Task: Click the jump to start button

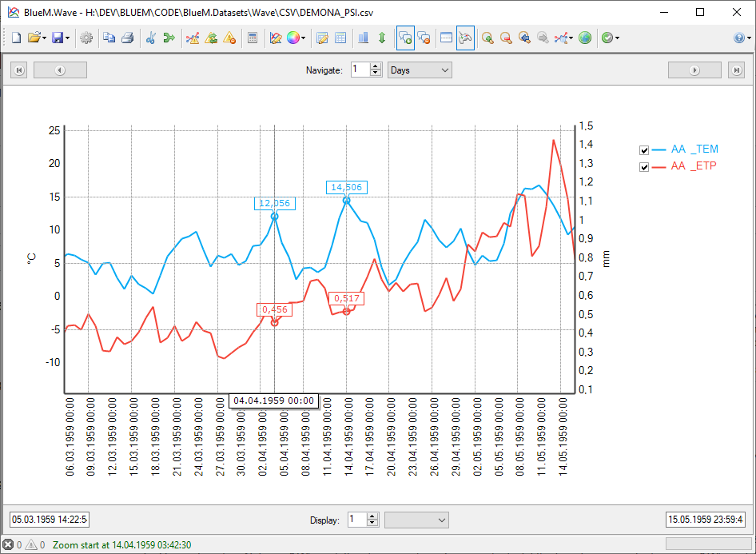Action: (18, 70)
